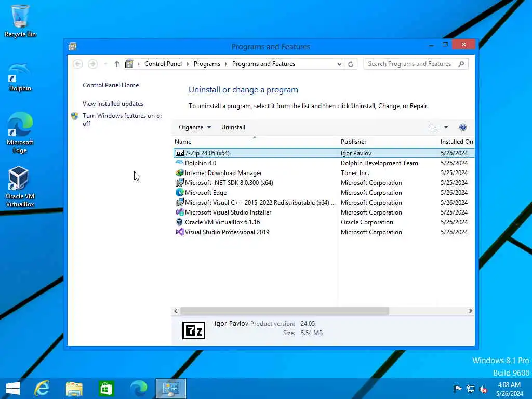Click Oracle VM VirtualBox 6.1.16 list icon
The image size is (532, 399).
coord(179,222)
